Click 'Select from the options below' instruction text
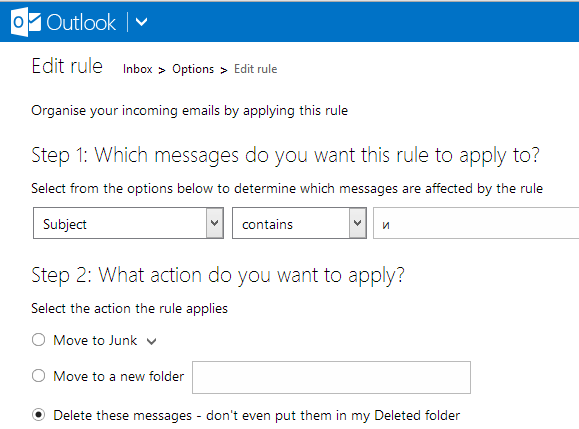 point(287,189)
